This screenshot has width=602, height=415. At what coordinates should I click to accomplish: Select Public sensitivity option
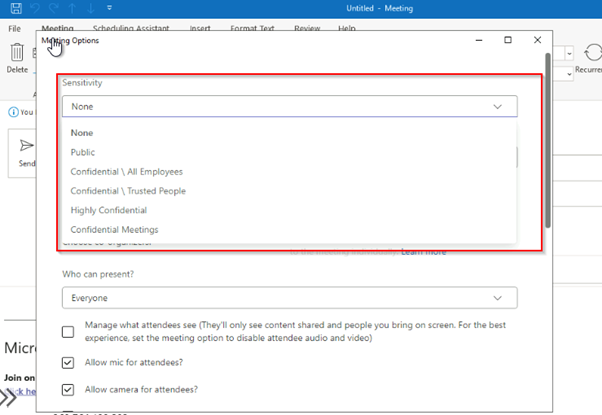point(83,152)
